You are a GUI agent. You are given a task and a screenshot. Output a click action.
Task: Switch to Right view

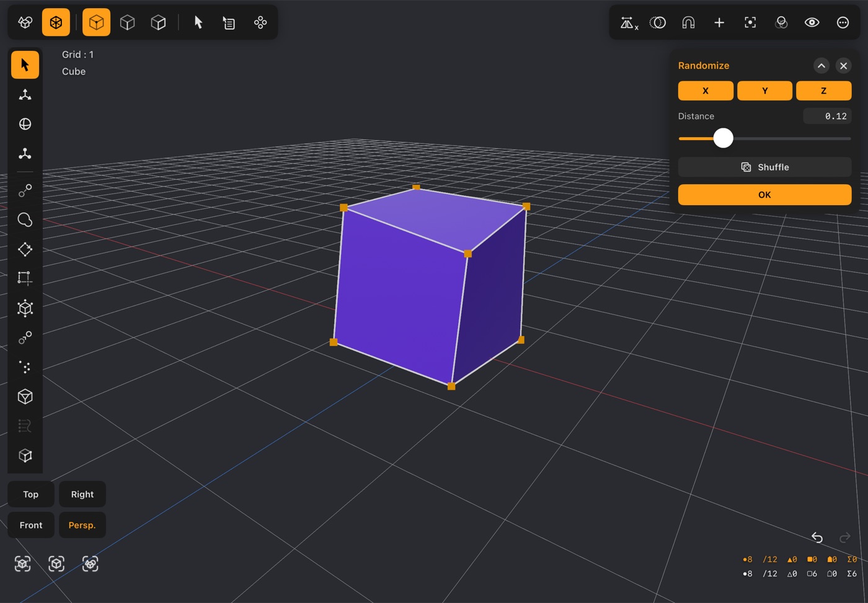point(82,494)
